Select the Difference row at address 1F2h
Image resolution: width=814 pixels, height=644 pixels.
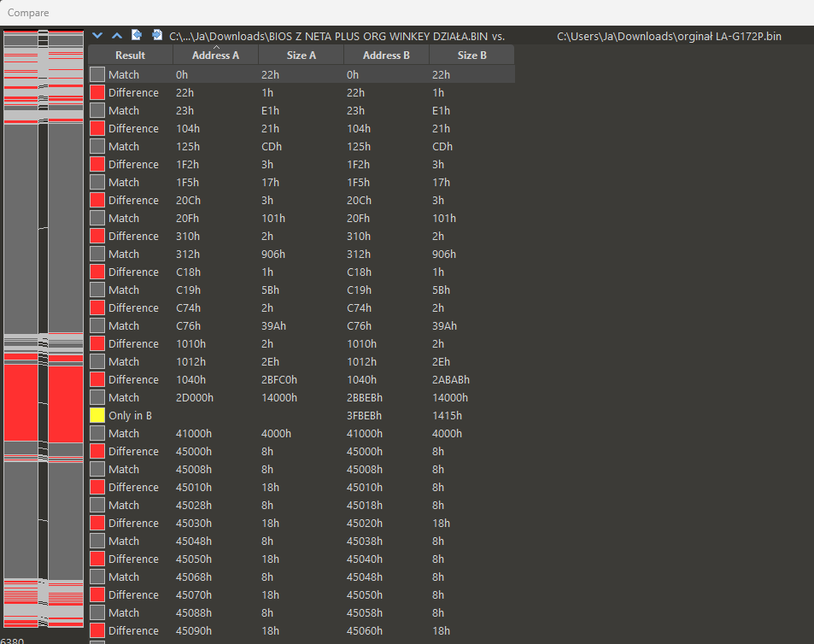coord(302,164)
